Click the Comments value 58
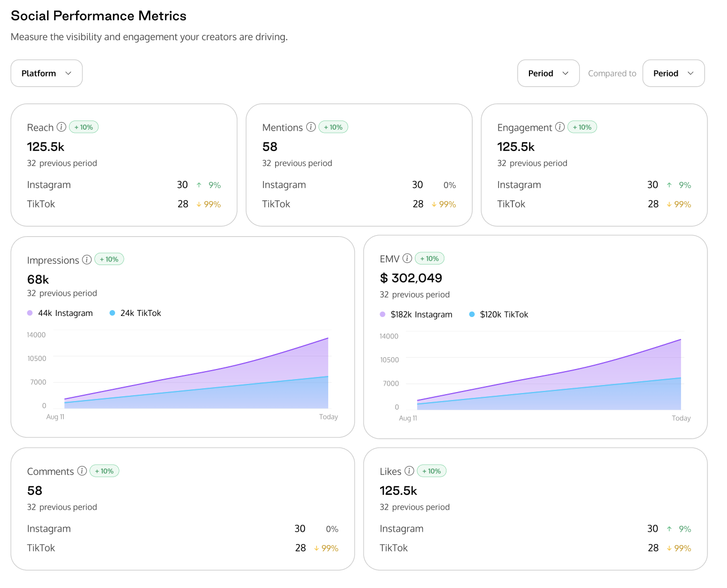The image size is (727, 588). pos(35,491)
